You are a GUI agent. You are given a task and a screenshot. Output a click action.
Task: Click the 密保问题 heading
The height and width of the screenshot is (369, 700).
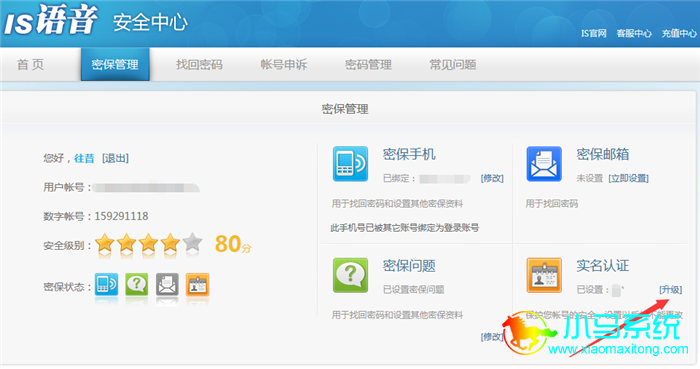[x=409, y=266]
